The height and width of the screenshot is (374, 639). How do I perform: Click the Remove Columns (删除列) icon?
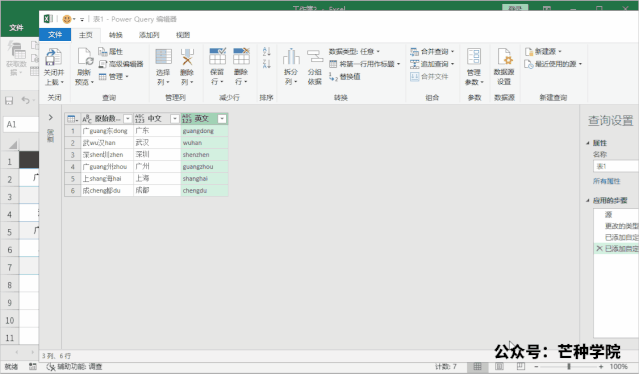pos(187,57)
